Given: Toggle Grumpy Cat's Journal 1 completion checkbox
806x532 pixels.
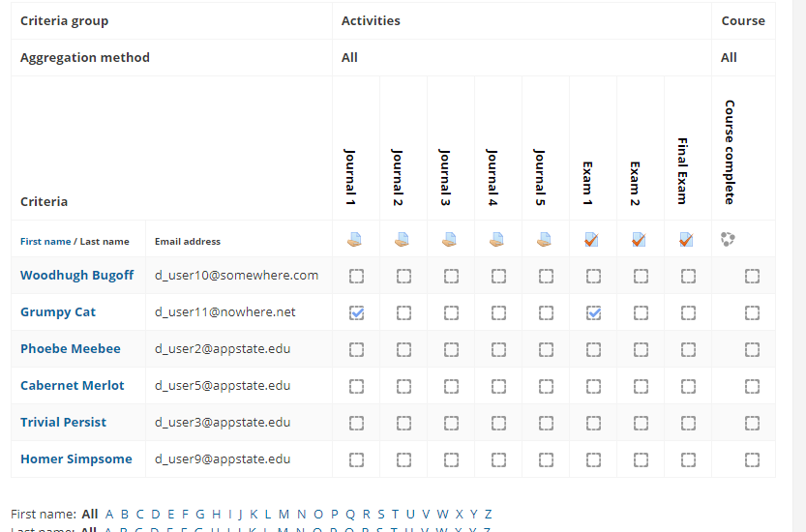Looking at the screenshot, I should [x=356, y=312].
